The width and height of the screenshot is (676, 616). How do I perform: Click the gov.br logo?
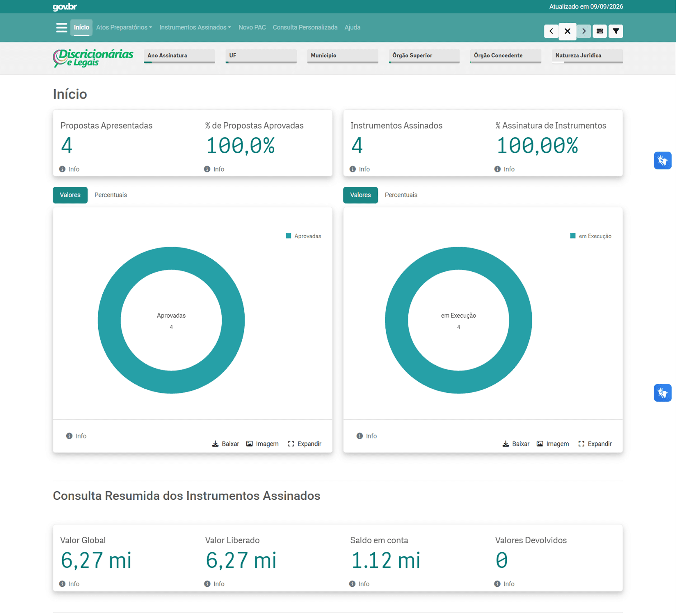[x=65, y=7]
